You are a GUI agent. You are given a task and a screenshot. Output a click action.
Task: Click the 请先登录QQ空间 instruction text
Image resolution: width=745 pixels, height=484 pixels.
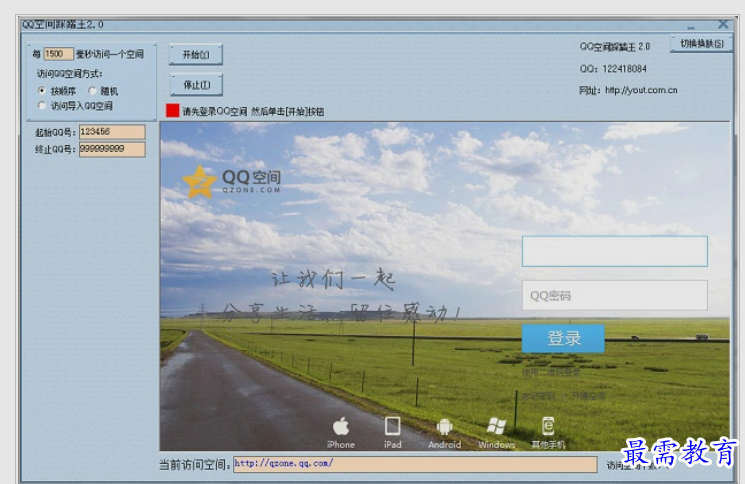(253, 112)
